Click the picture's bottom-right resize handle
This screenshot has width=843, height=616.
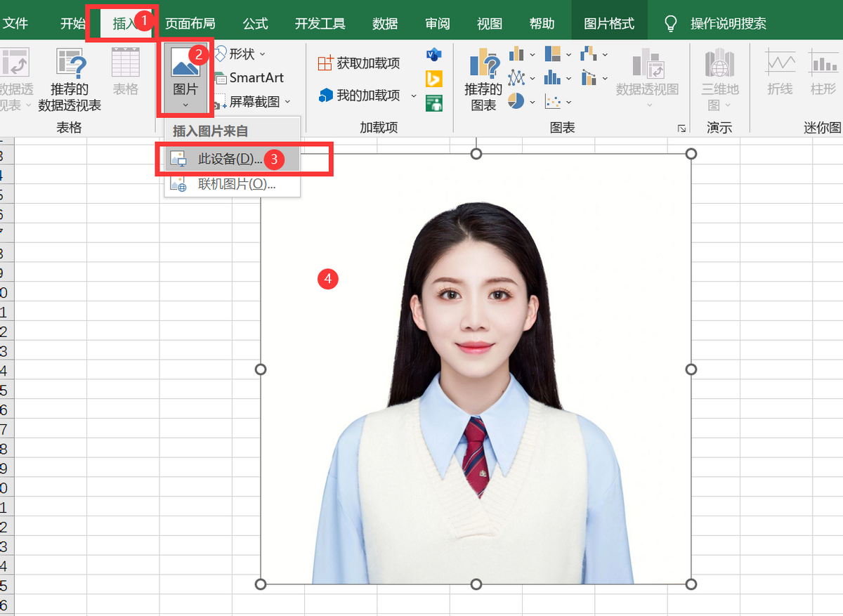click(691, 584)
